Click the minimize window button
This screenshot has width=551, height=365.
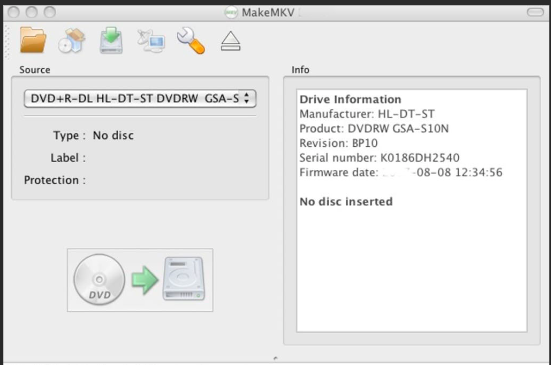(32, 12)
